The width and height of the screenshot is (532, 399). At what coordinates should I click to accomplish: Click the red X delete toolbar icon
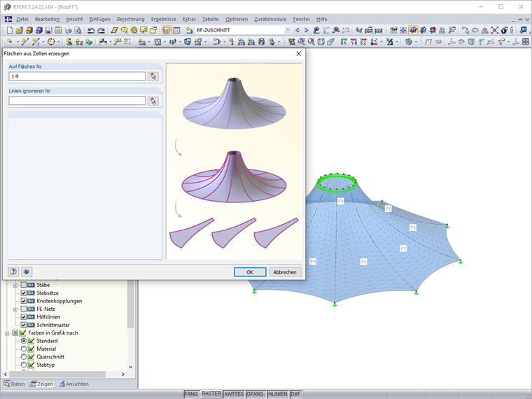pyautogui.click(x=495, y=30)
